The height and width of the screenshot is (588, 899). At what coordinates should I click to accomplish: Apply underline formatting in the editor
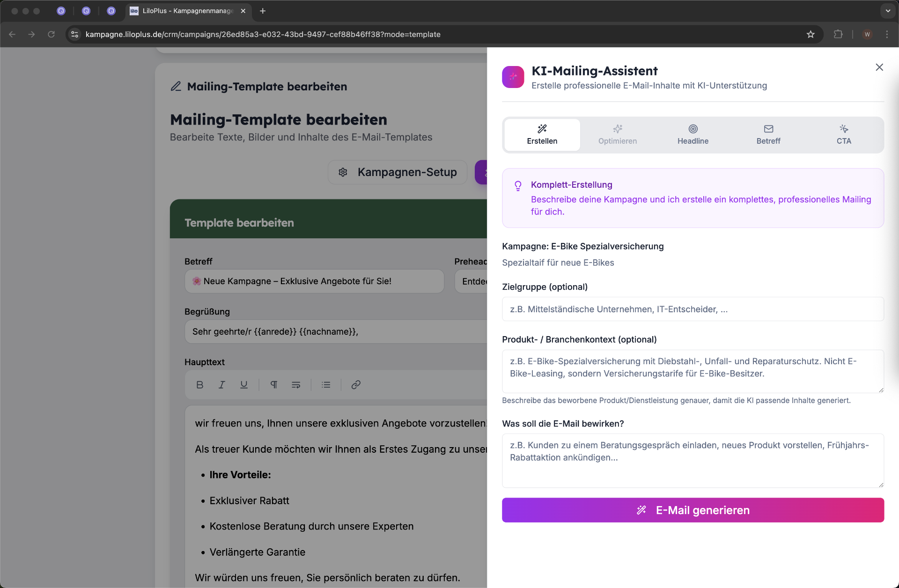243,384
